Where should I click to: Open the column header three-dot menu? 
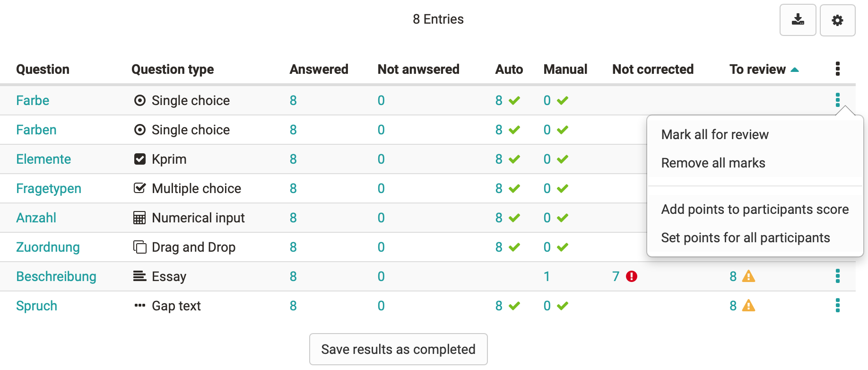click(837, 69)
